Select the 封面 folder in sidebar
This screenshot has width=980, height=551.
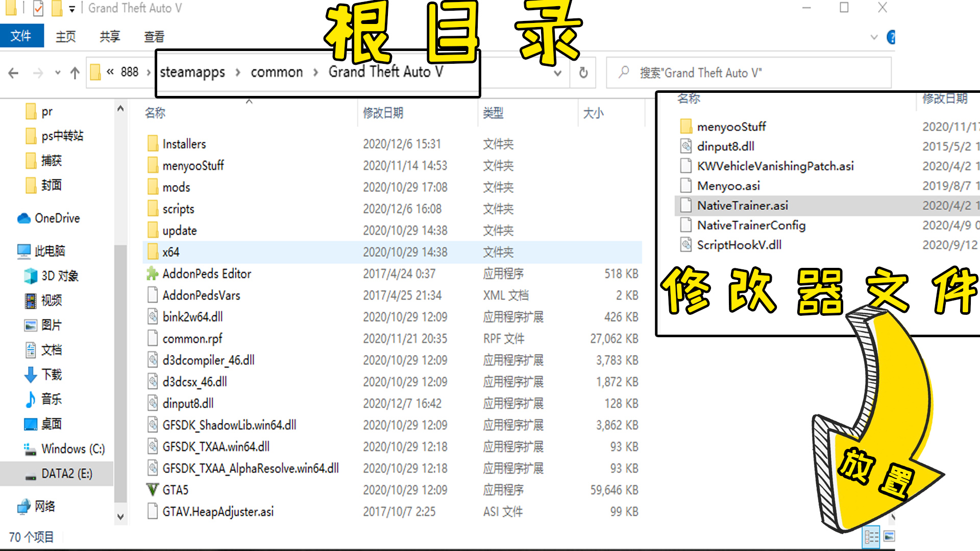pyautogui.click(x=43, y=185)
